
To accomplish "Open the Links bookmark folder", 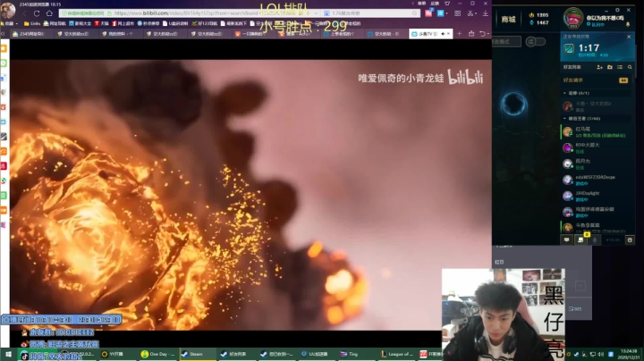I will point(32,23).
